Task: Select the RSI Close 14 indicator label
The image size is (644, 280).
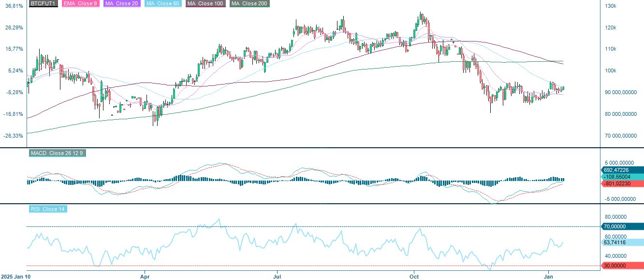Action: pyautogui.click(x=47, y=209)
